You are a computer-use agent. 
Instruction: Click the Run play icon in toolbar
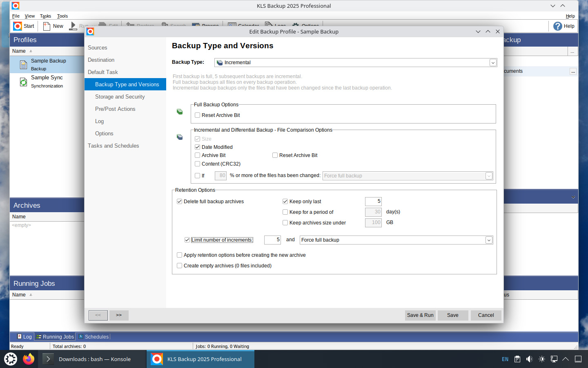[73, 26]
